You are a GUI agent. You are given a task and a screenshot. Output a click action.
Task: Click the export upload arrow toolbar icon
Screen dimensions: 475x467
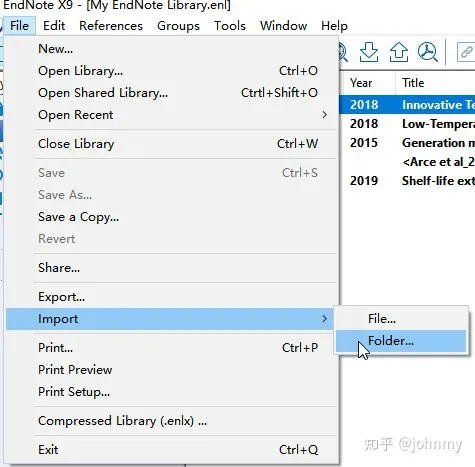[399, 52]
